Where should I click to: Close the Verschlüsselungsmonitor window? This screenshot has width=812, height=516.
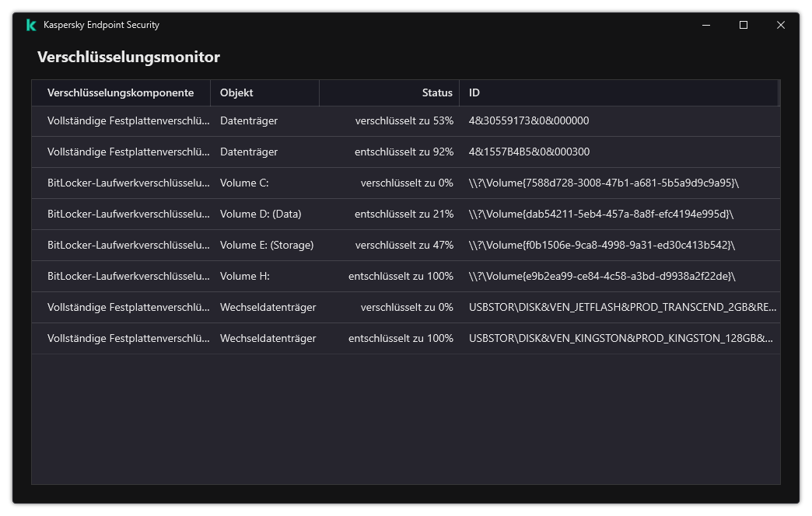point(781,25)
